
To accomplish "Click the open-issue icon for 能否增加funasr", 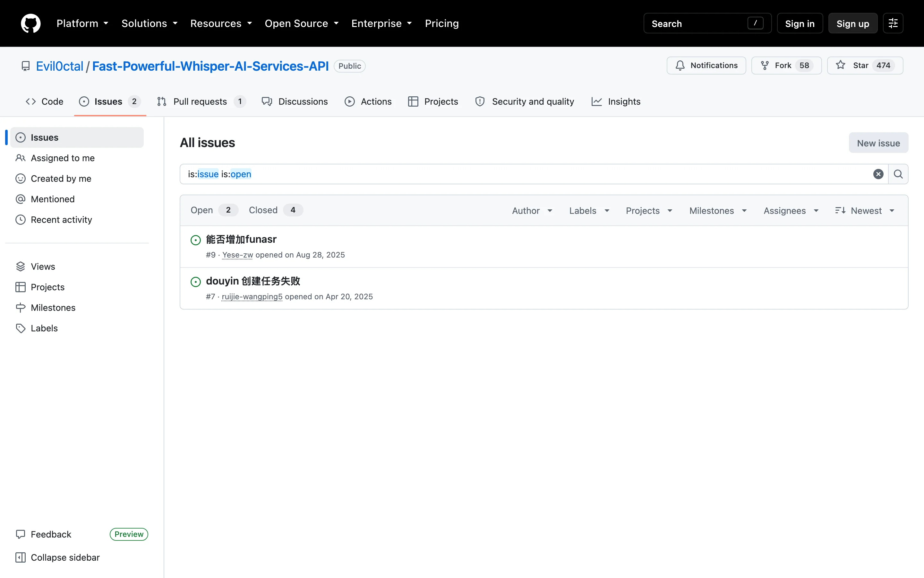I will click(x=195, y=240).
